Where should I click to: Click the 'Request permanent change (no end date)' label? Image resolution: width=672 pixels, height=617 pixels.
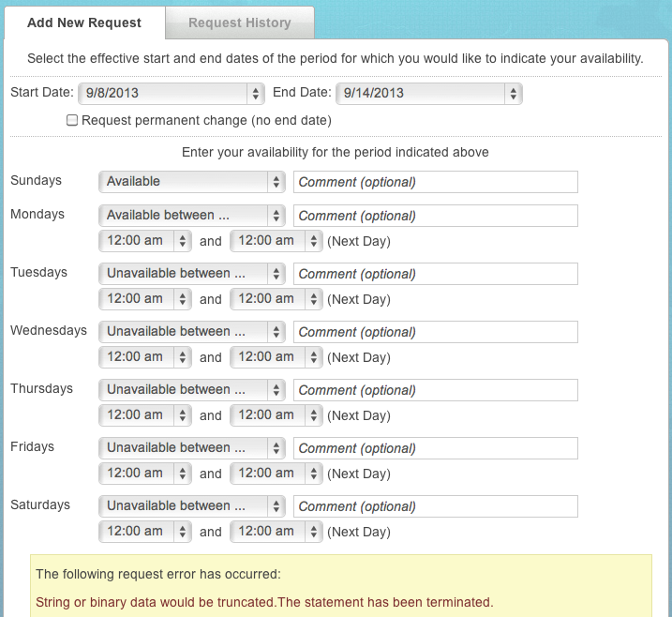click(x=206, y=120)
